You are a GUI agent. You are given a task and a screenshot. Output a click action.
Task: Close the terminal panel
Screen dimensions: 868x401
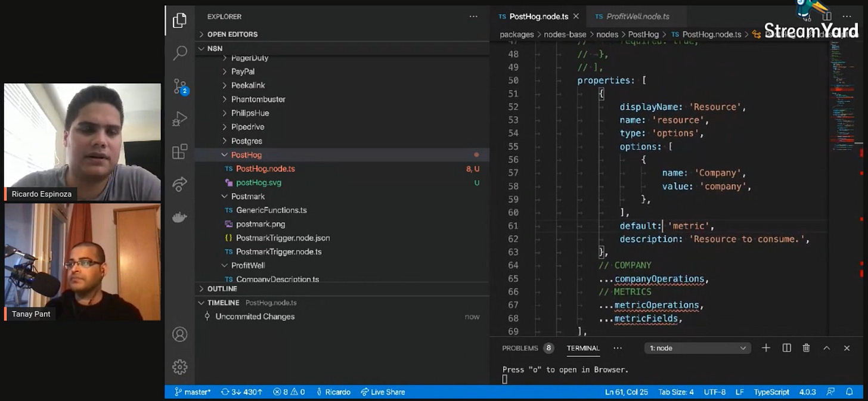[847, 348]
